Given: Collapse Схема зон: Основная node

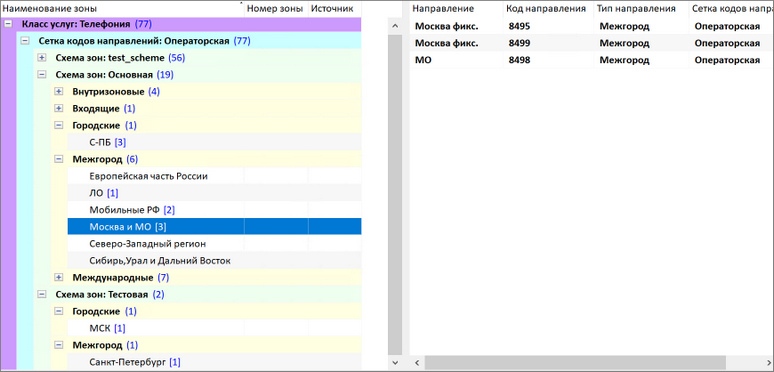Looking at the screenshot, I should tap(42, 74).
